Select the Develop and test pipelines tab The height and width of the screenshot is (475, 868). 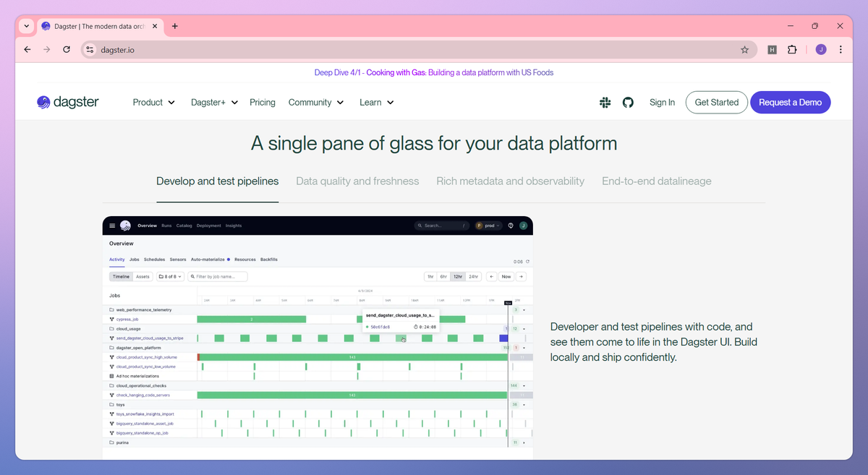218,181
